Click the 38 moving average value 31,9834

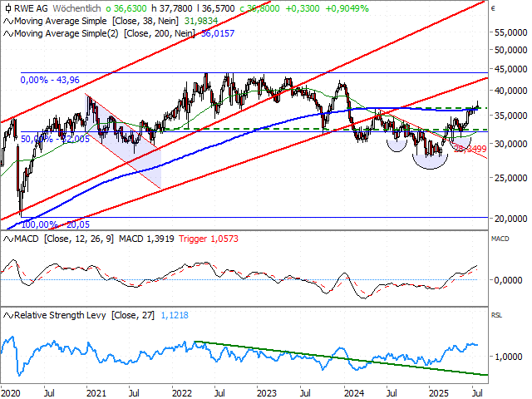(201, 21)
